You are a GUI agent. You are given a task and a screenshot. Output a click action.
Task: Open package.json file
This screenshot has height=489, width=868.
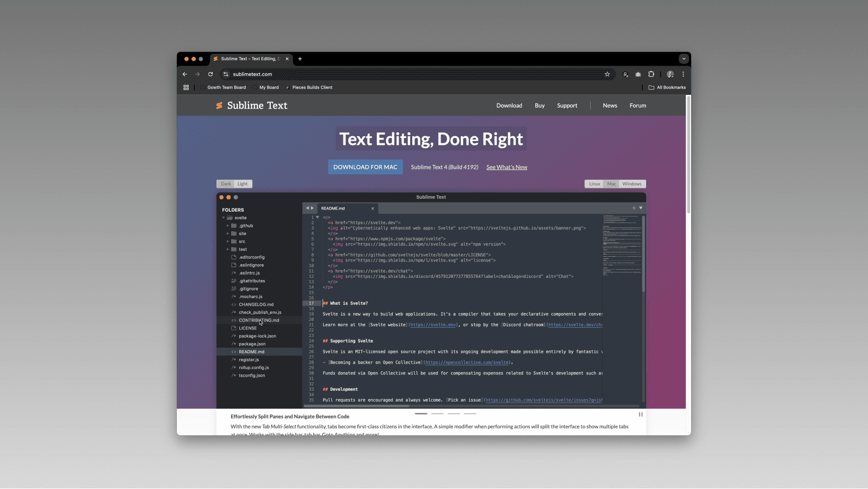coord(252,344)
